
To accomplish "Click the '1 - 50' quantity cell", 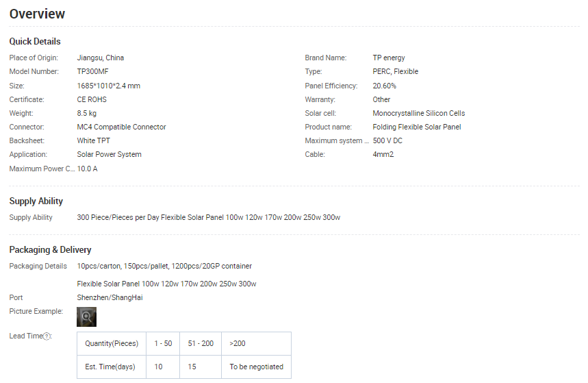I will (x=163, y=343).
